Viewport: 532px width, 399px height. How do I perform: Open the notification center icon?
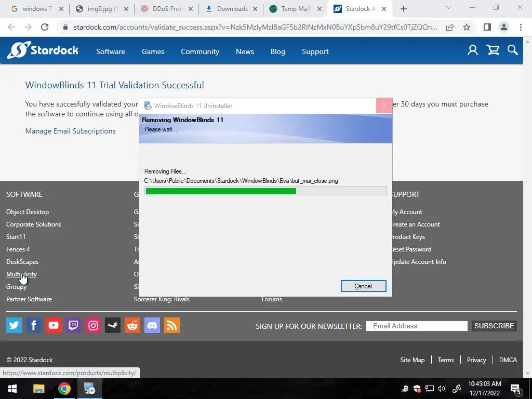click(516, 389)
